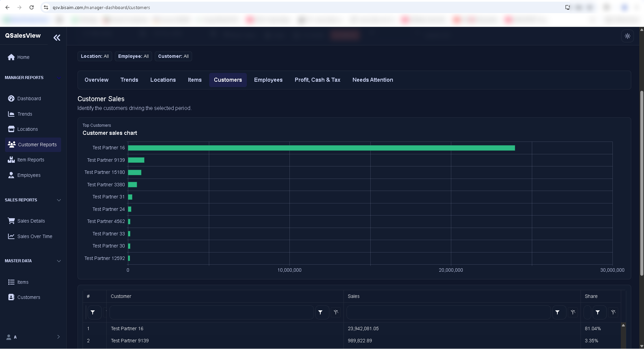
Task: Open the Employee: All filter
Action: [x=133, y=56]
